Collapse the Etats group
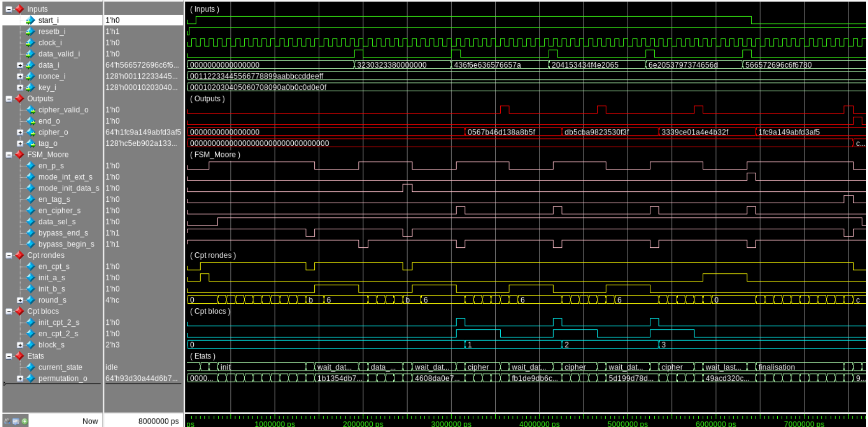This screenshot has width=868, height=427. click(x=9, y=356)
